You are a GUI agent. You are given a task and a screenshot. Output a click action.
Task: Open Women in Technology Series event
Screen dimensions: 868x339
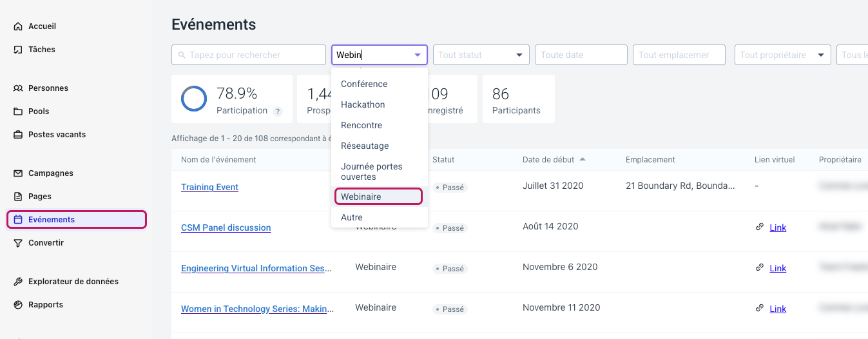[257, 309]
